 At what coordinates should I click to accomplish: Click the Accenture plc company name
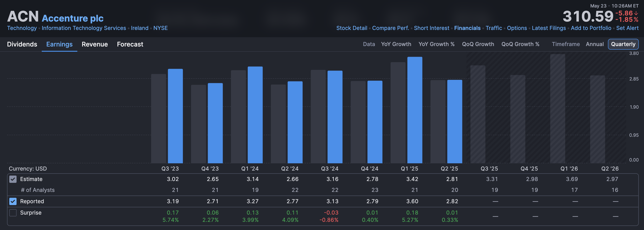pyautogui.click(x=73, y=18)
